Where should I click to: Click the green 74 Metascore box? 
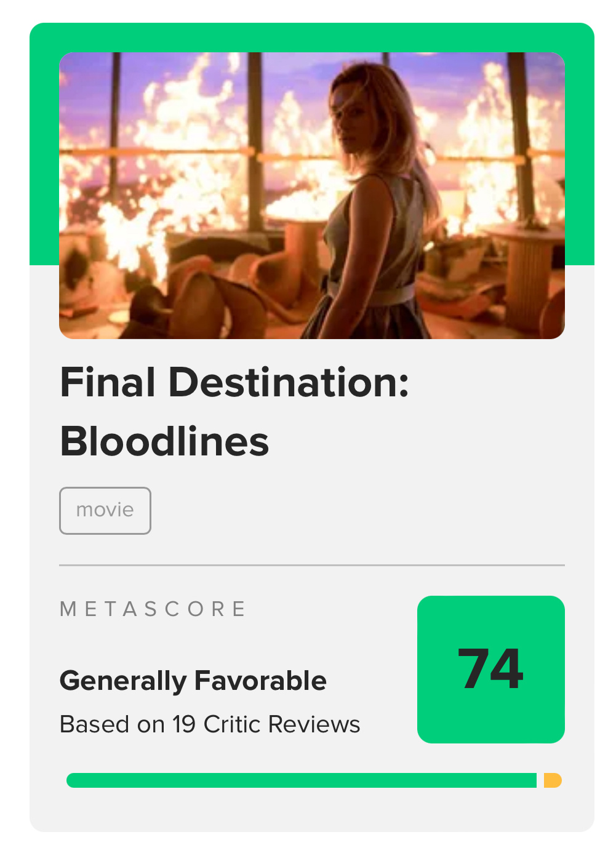(491, 669)
